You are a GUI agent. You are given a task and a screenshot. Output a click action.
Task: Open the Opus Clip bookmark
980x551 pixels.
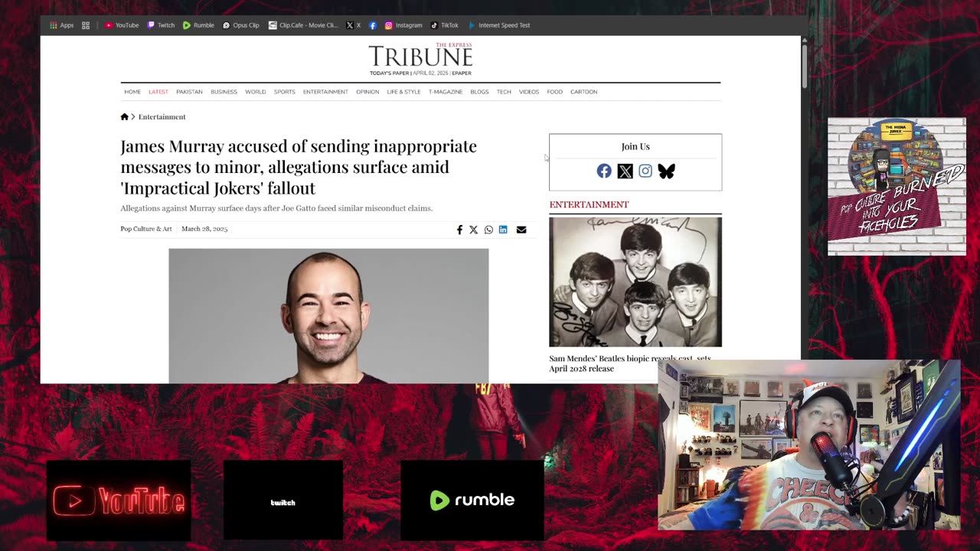pyautogui.click(x=240, y=25)
